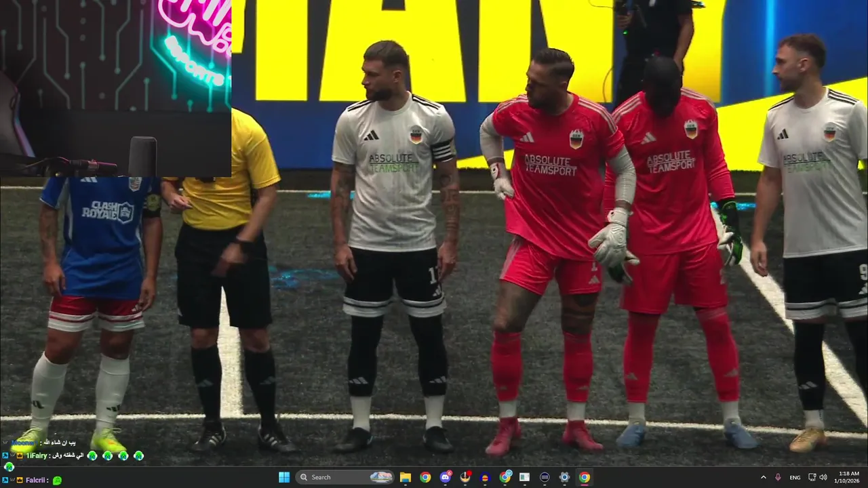Click the moderator badge beside 1iFairy

click(x=5, y=455)
